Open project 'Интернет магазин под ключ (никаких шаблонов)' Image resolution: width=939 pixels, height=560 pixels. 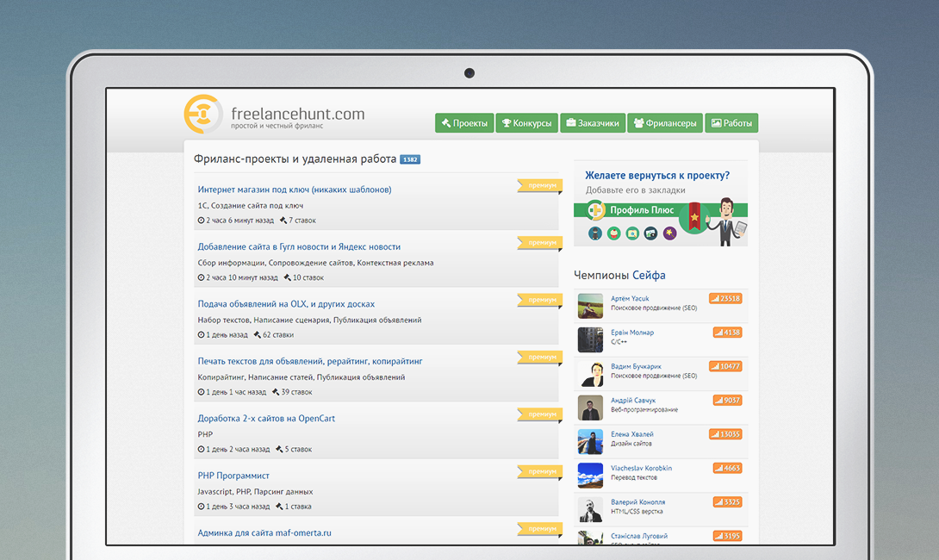(x=295, y=190)
